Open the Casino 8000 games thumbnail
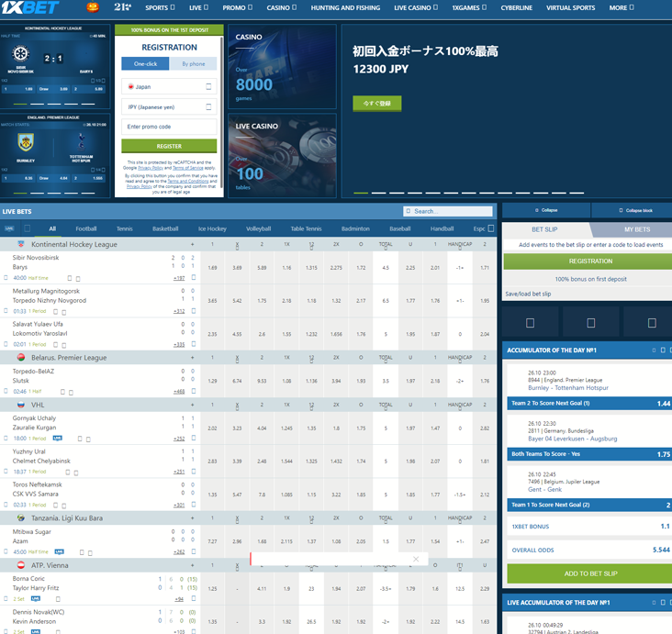Viewport: 672px width, 634px height. [282, 66]
